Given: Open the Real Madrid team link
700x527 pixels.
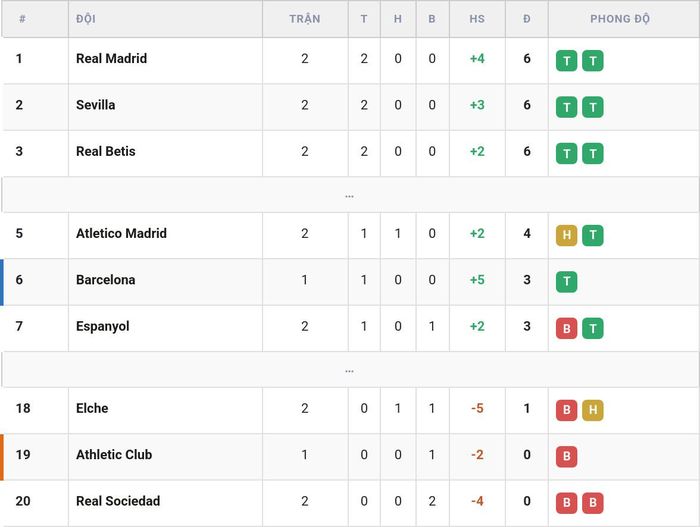Looking at the screenshot, I should [x=111, y=59].
